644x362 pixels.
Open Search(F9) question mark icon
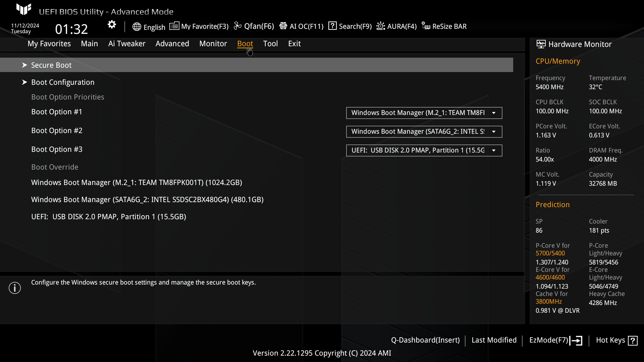[332, 26]
